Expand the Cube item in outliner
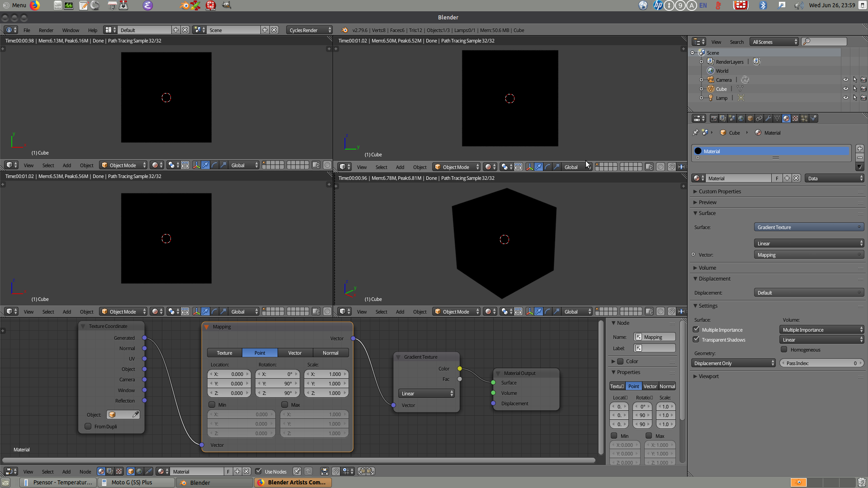The width and height of the screenshot is (868, 488). [701, 89]
